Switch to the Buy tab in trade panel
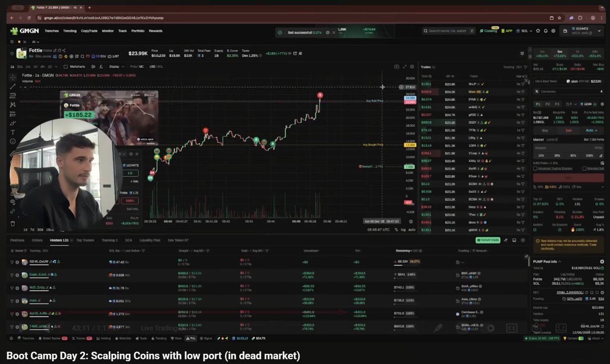The width and height of the screenshot is (610, 364). pos(545,130)
